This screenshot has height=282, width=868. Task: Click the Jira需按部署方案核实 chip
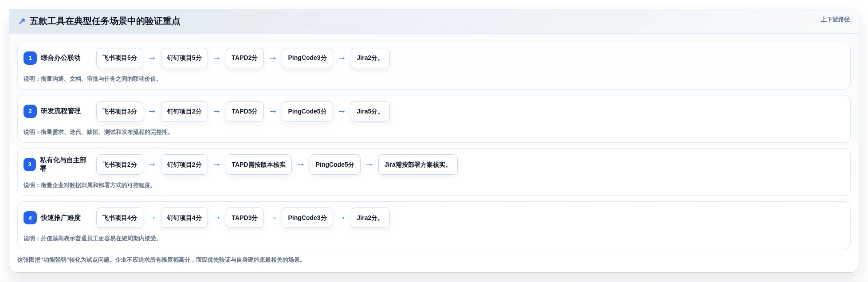click(x=418, y=164)
